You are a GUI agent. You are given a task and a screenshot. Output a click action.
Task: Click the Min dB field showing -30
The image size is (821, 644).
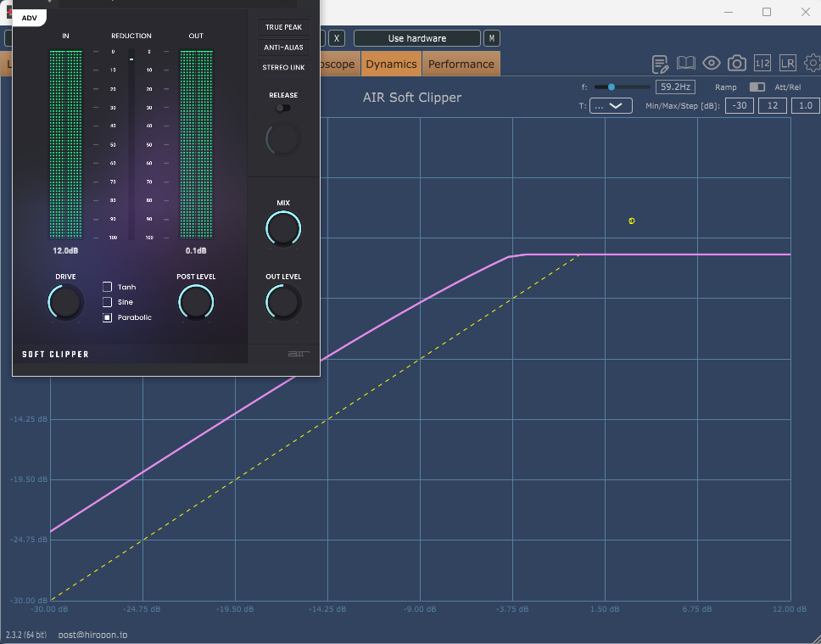pyautogui.click(x=740, y=106)
